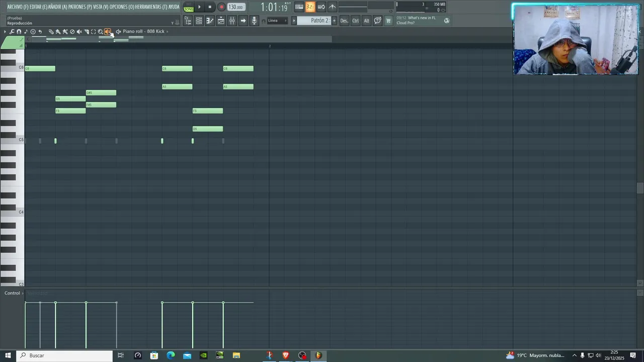Expand the arrow left of Patrón 2
644x362 pixels.
[x=294, y=21]
